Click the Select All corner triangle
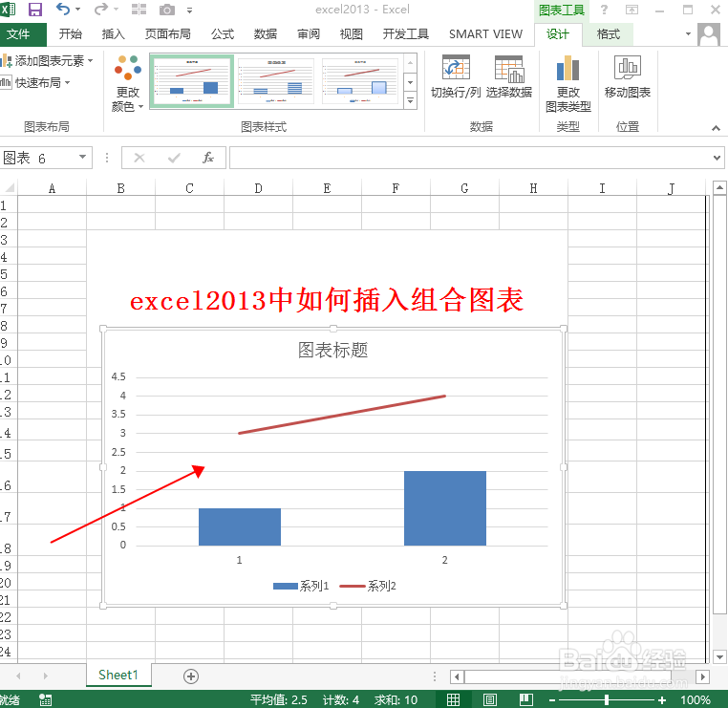Viewport: 728px width, 708px height. point(9,187)
